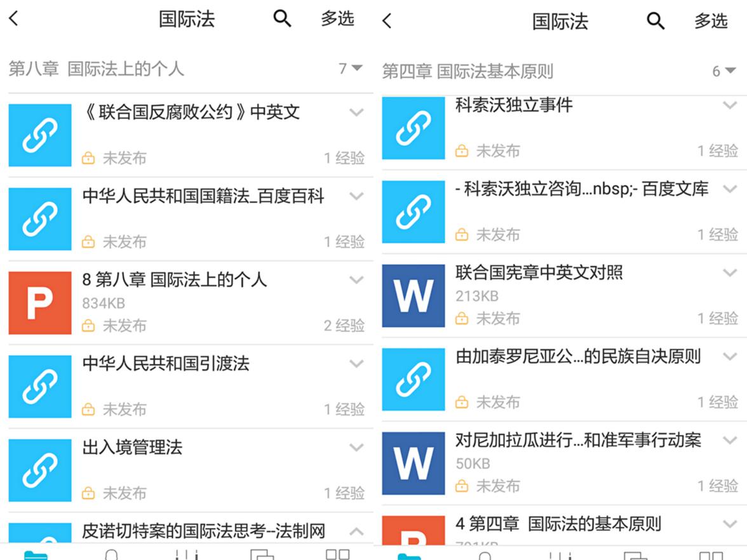The width and height of the screenshot is (747, 560).
Task: Collapse the 皮诺切特案 item using its up chevron
Action: pyautogui.click(x=356, y=531)
